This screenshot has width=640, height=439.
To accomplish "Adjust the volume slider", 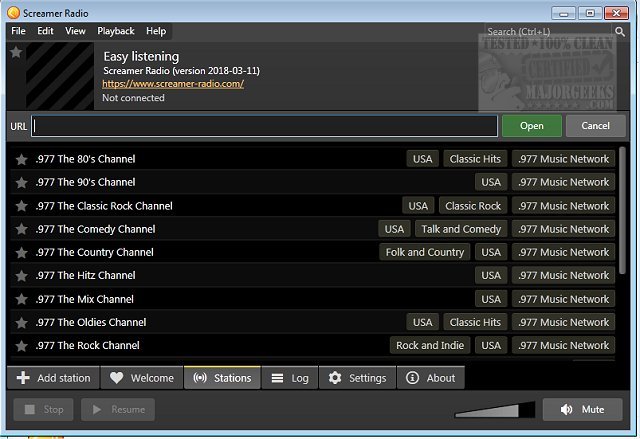I will pos(495,410).
